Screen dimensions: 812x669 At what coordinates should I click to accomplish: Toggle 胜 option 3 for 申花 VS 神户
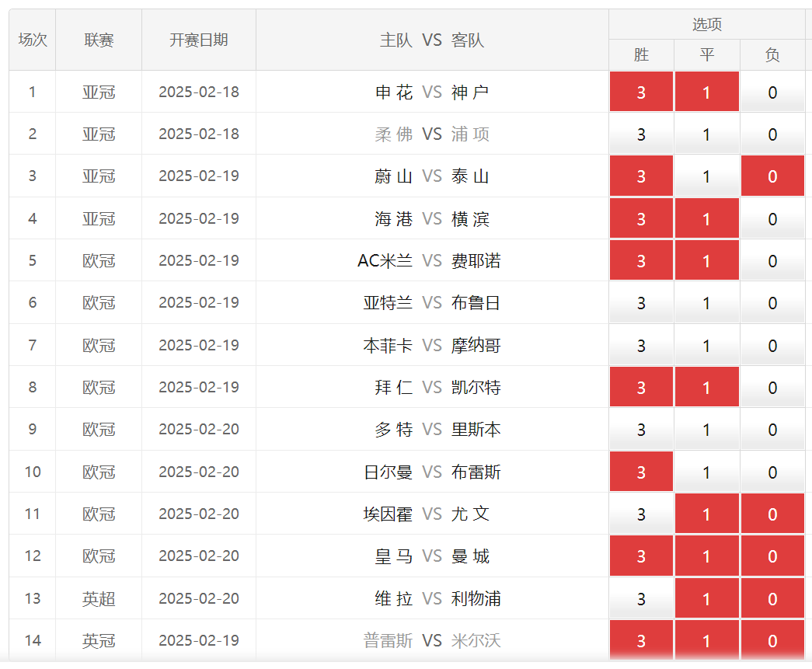pos(641,92)
